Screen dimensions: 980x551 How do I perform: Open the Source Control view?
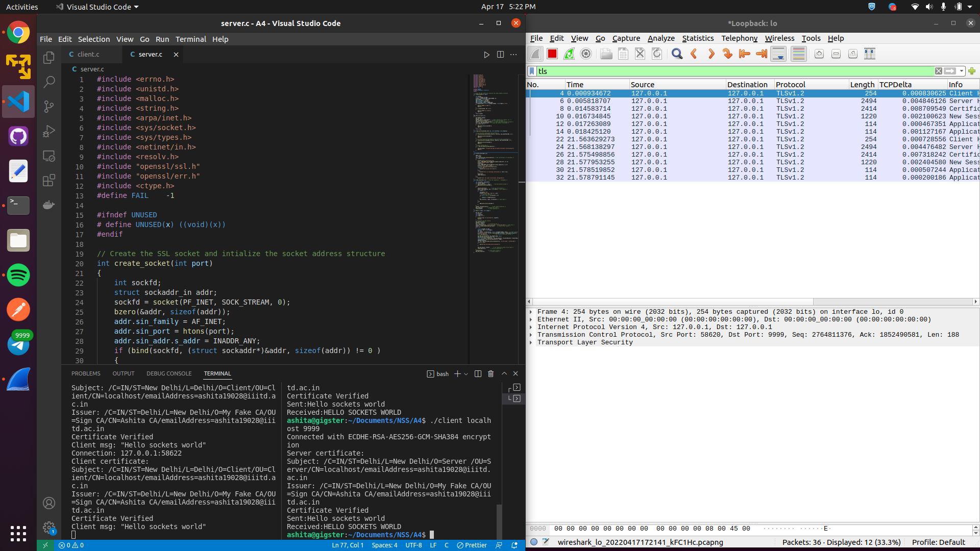(49, 106)
